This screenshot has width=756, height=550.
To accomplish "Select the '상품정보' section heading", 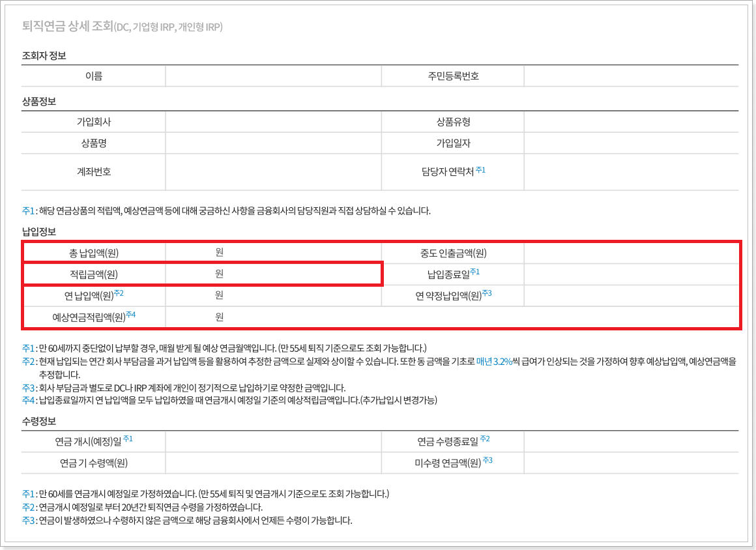I will coord(39,102).
